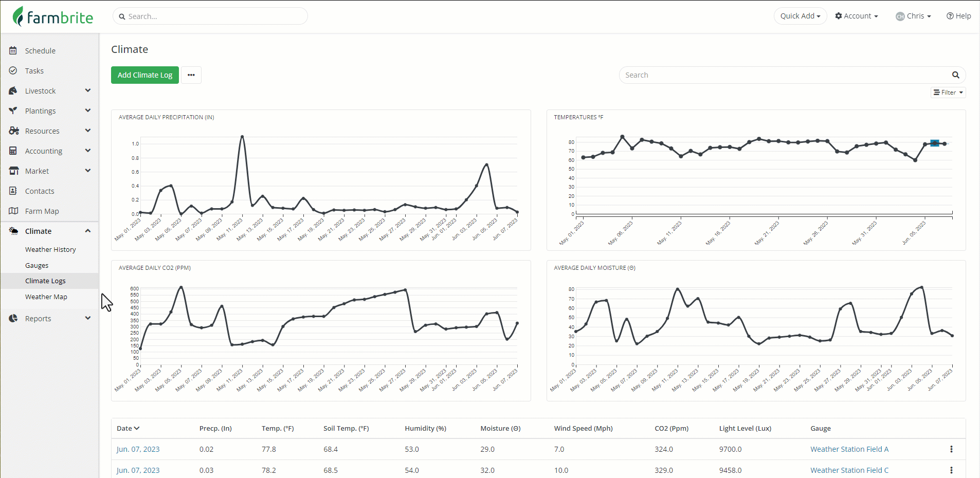Click the Add Climate Log button
This screenshot has width=980, height=478.
145,75
